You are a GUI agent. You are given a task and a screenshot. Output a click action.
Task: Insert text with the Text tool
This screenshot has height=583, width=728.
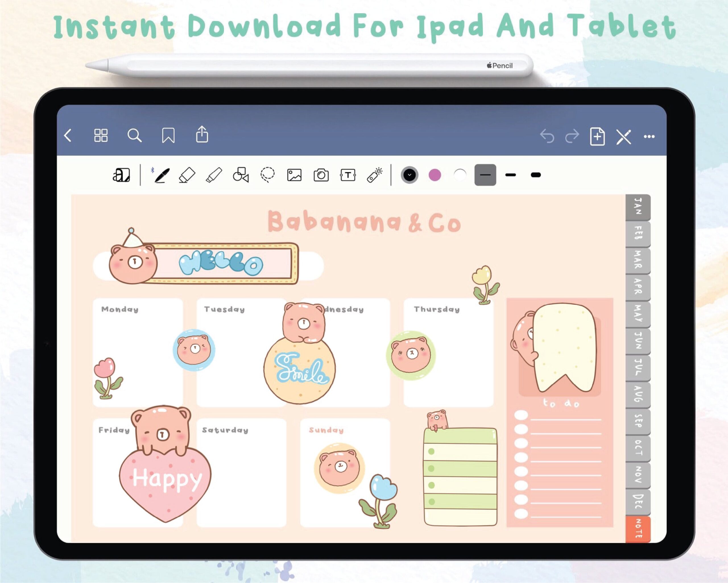point(348,175)
